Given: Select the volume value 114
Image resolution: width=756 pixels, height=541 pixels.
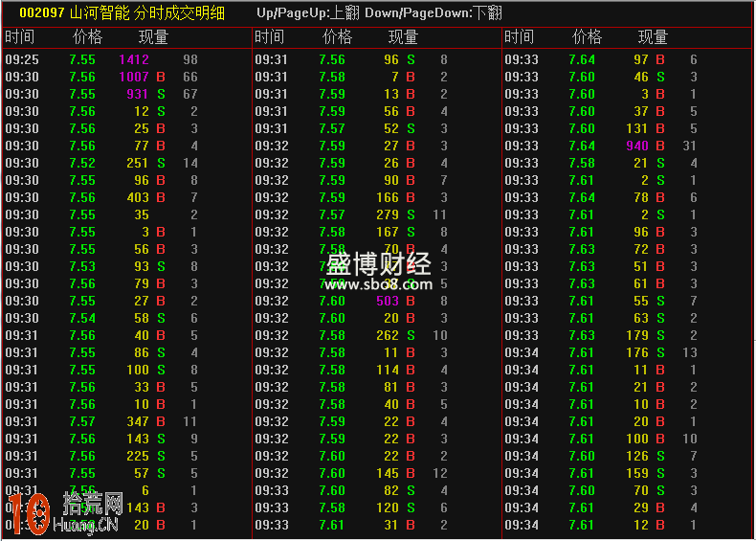Looking at the screenshot, I should pyautogui.click(x=388, y=370).
